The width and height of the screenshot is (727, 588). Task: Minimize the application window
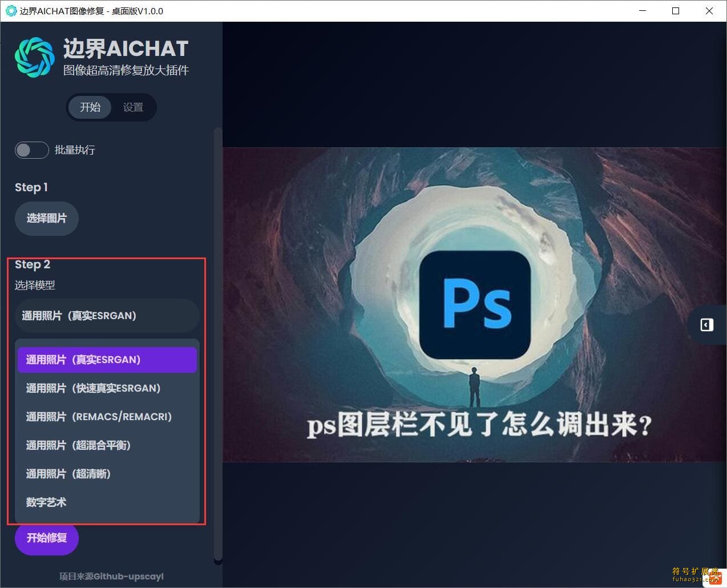click(x=643, y=11)
